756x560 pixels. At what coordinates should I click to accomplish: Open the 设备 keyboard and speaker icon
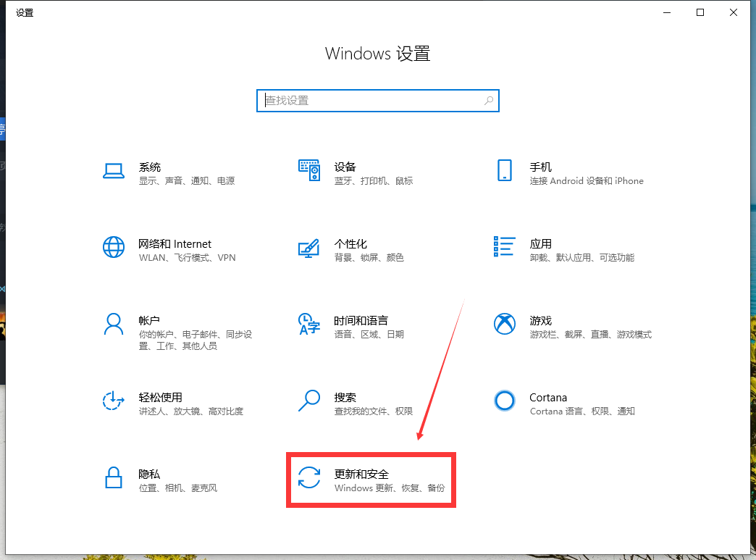309,170
